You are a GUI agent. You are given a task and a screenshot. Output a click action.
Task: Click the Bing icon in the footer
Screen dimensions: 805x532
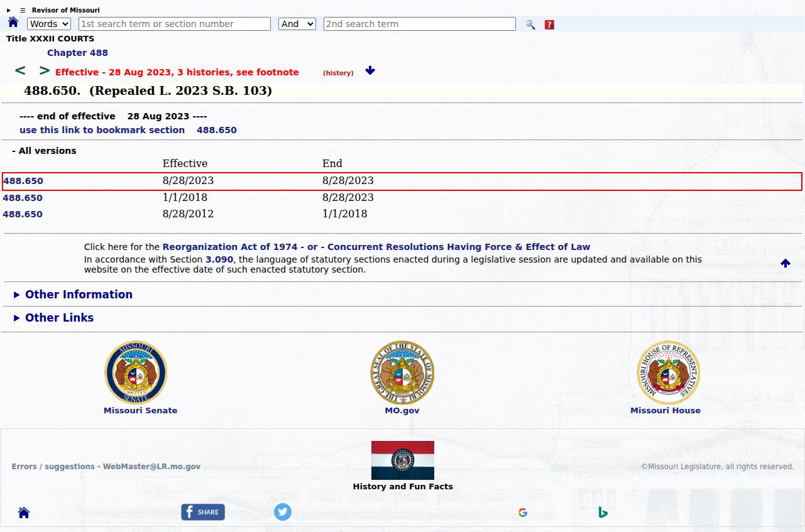[x=603, y=513]
